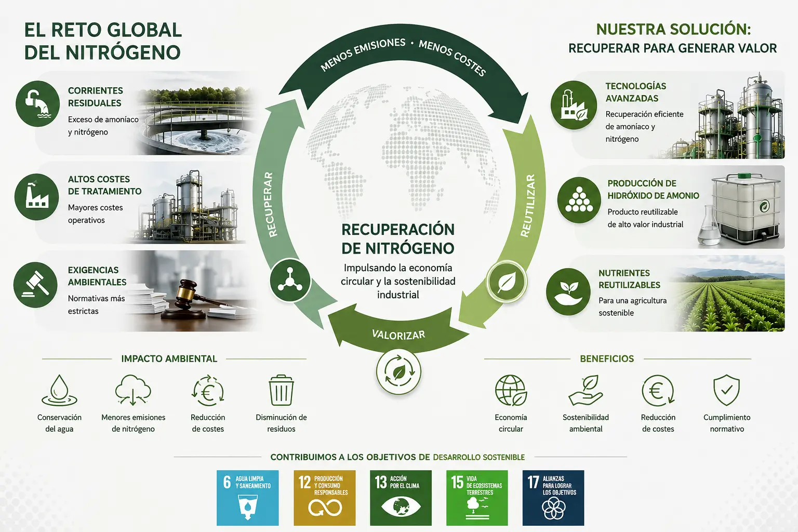Click the El Reto Global del Nitrógeno title
Viewport: 798px width, 532px height.
pos(103,41)
